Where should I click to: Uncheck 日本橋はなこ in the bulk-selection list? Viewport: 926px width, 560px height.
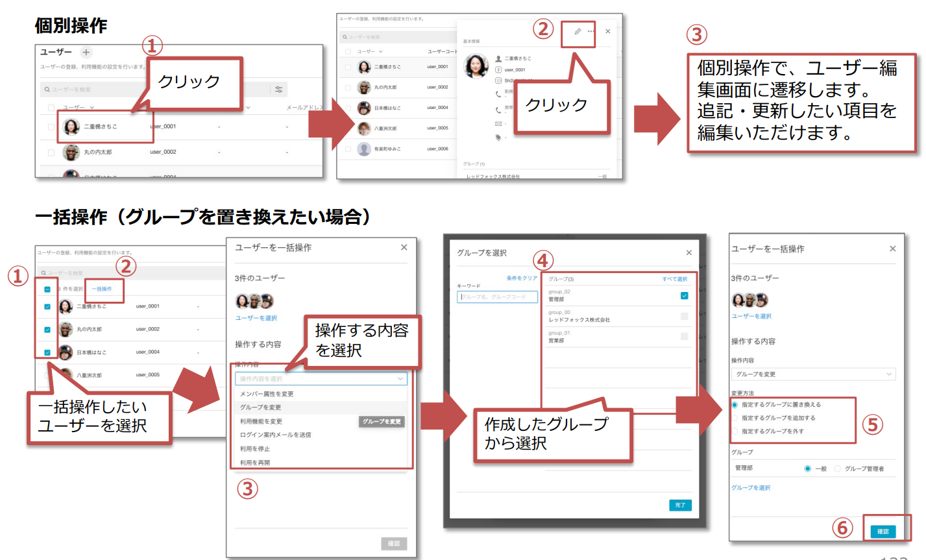[x=47, y=352]
